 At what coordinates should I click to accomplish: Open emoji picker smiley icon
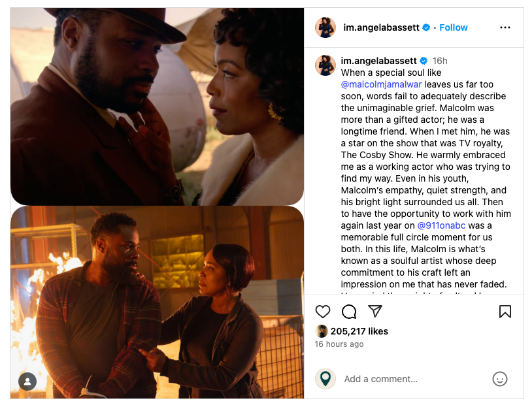(x=499, y=379)
